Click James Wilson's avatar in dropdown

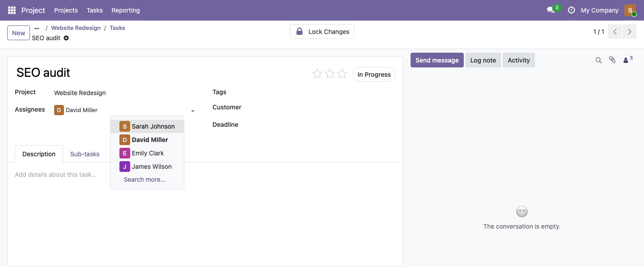[x=125, y=167]
